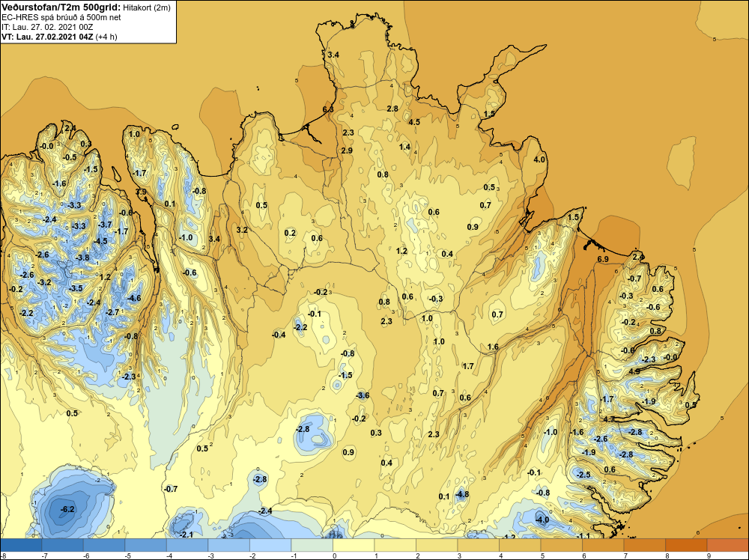The width and height of the screenshot is (749, 560).
Task: Click the 'Veðurstofan/T2m 500grid:' title text
Action: coord(61,7)
